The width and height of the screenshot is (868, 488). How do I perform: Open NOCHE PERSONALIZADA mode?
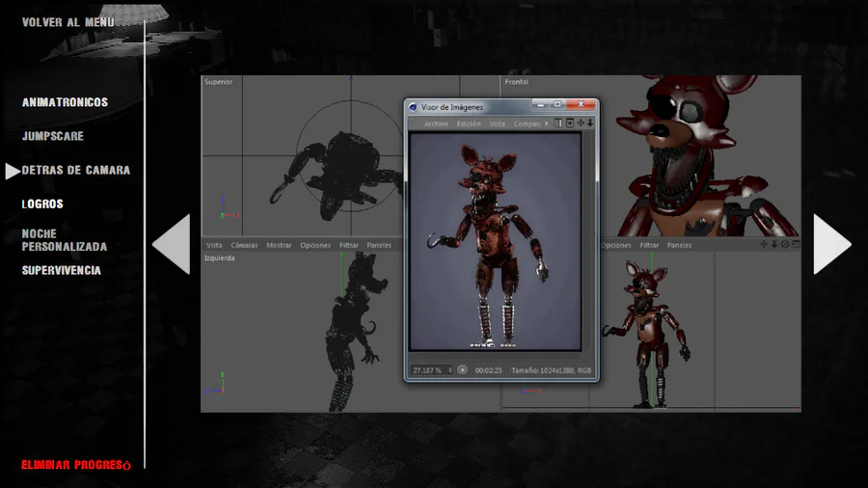[x=65, y=240]
